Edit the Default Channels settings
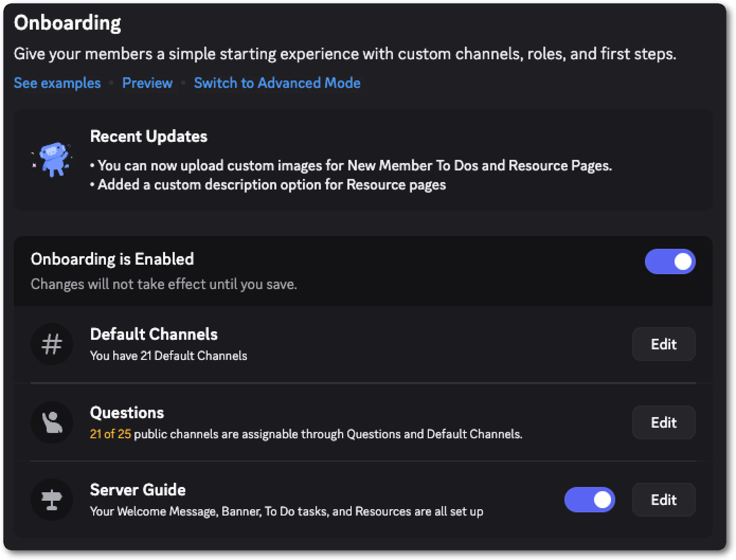 pyautogui.click(x=663, y=344)
